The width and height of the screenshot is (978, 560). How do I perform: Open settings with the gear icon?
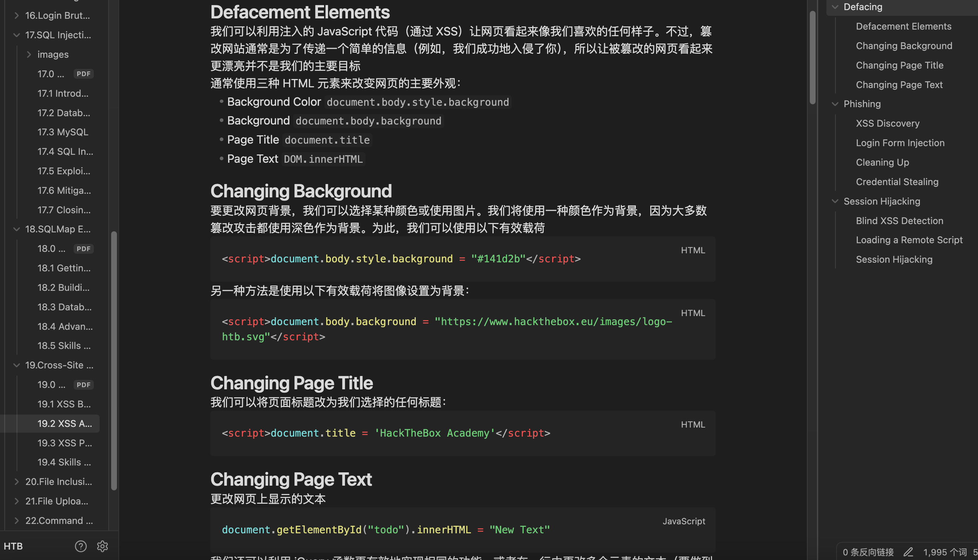(x=102, y=546)
